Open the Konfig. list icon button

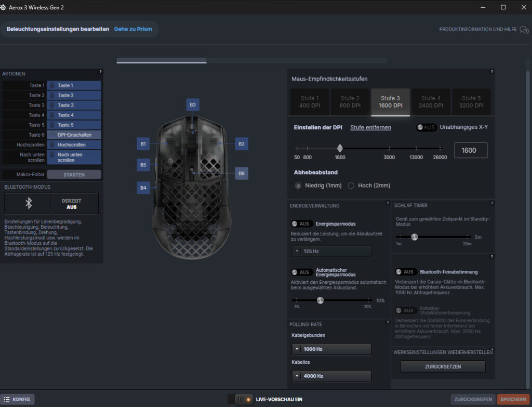pos(18,399)
